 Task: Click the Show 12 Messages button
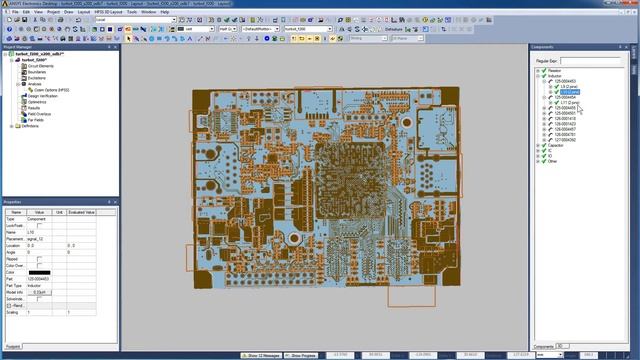click(261, 356)
